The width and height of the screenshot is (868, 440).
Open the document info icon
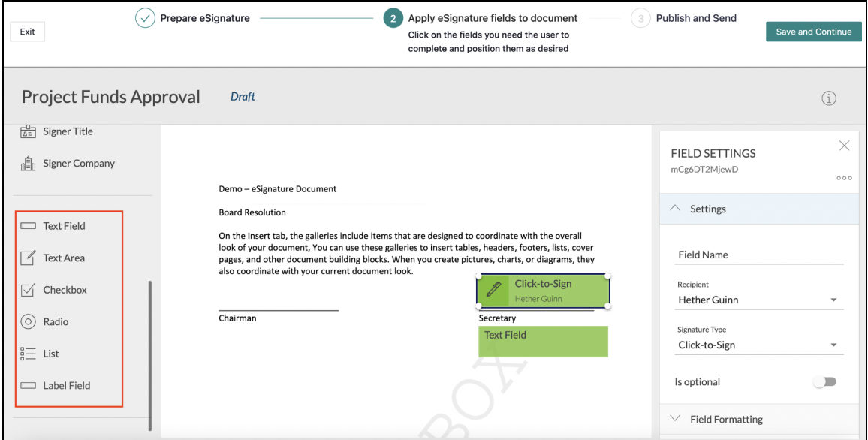pyautogui.click(x=829, y=98)
